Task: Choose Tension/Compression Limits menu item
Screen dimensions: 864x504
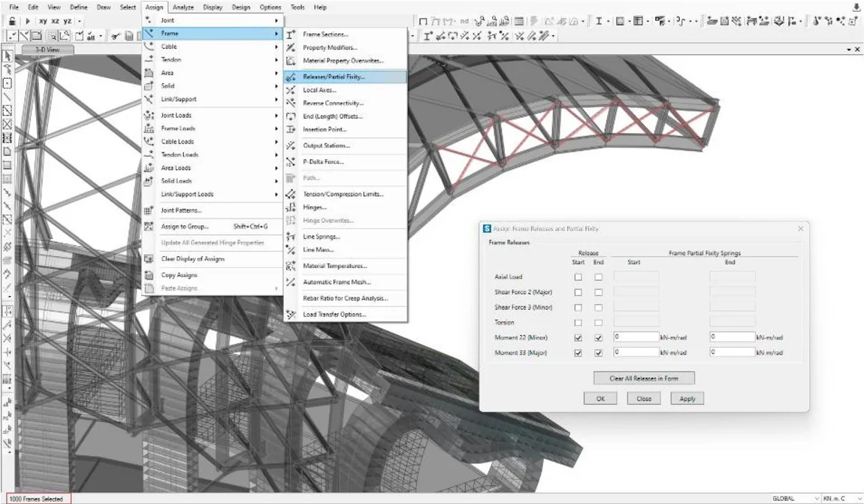Action: [346, 194]
